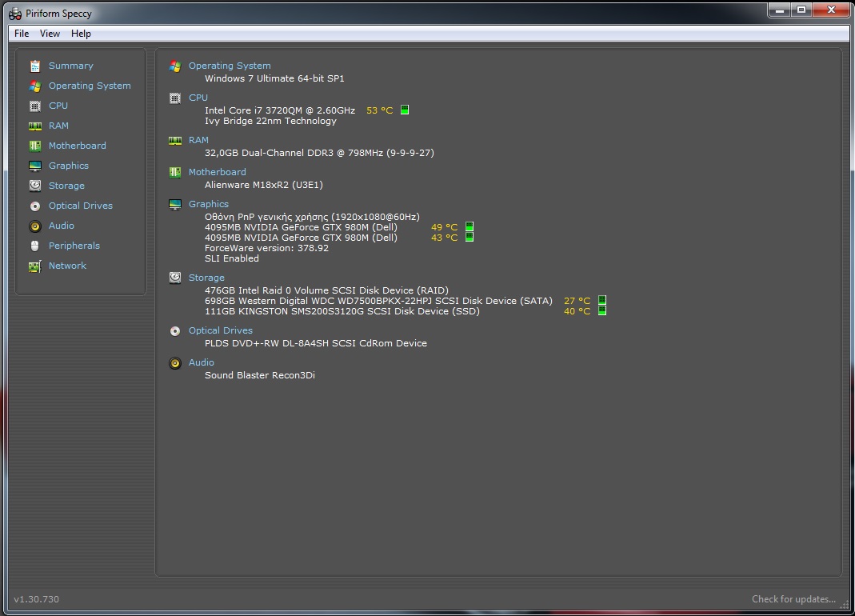This screenshot has height=616, width=855.
Task: Click the Ivy Bridge 22nm Technology text
Action: point(270,121)
